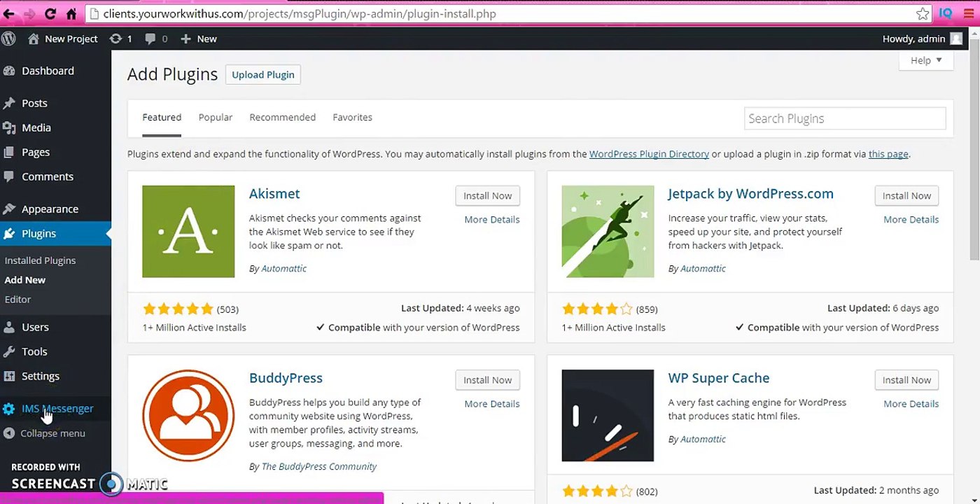Click the Jetpack plugin thumbnail
The height and width of the screenshot is (504, 980).
[x=608, y=231]
